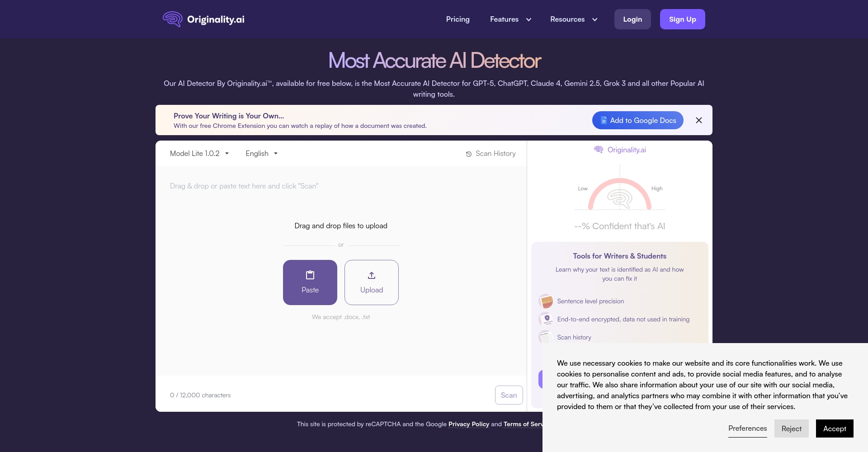Go to the Pricing page
868x452 pixels.
(458, 19)
